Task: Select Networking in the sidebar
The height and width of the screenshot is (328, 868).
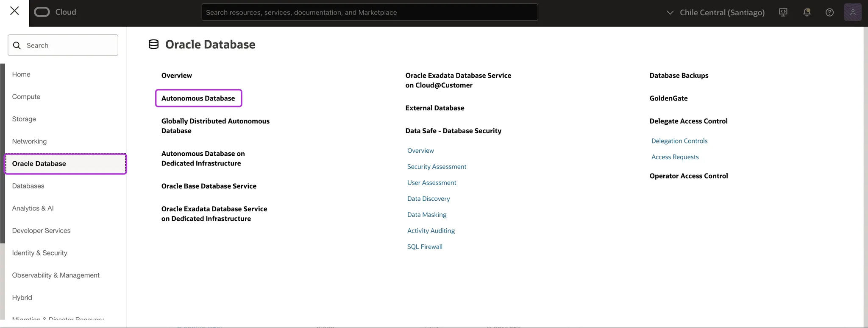Action: pyautogui.click(x=29, y=141)
